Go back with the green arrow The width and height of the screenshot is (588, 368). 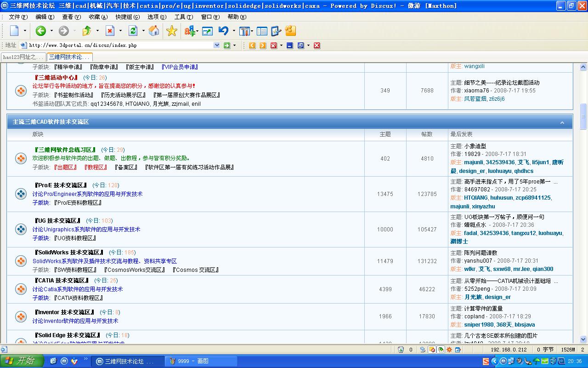[x=40, y=31]
